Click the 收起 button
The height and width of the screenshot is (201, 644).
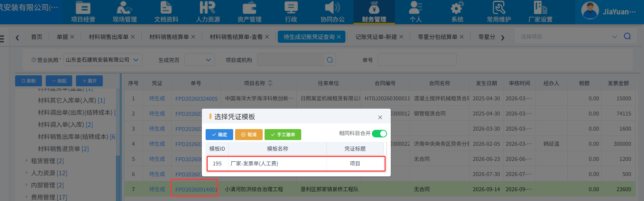[x=59, y=81]
